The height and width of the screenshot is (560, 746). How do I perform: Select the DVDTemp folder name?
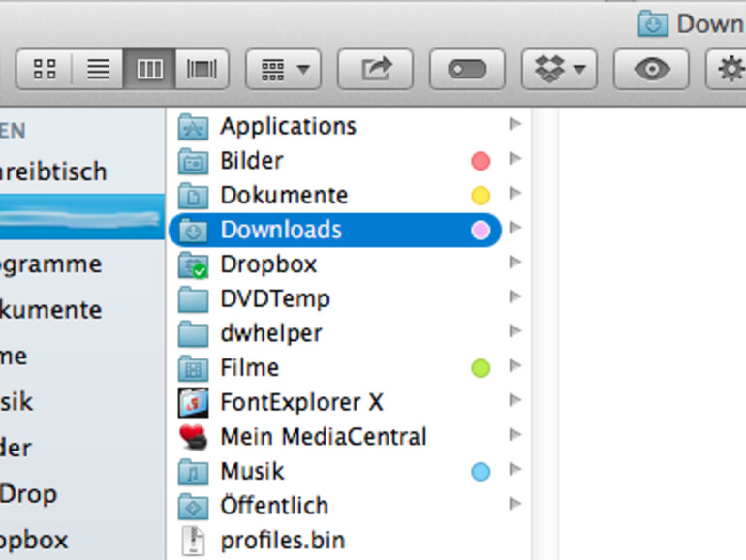[x=275, y=299]
